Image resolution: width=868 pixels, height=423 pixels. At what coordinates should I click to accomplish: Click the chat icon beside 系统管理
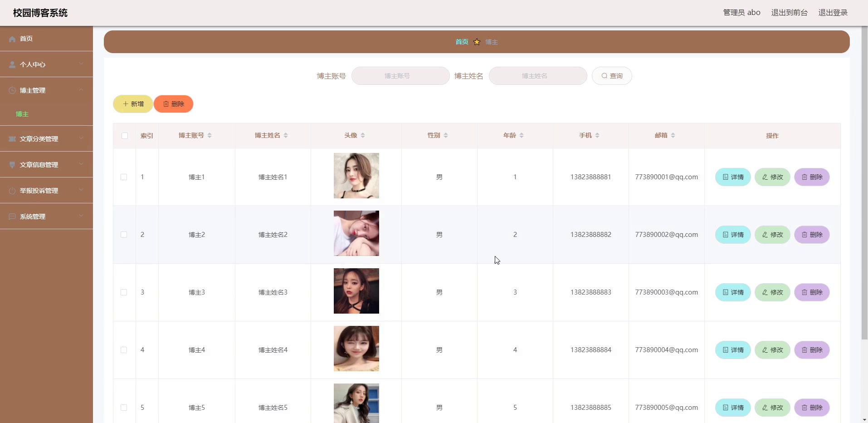coord(12,216)
